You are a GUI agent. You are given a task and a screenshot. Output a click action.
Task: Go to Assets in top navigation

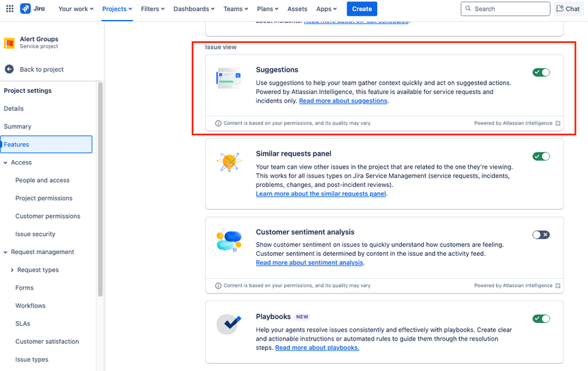coord(297,9)
